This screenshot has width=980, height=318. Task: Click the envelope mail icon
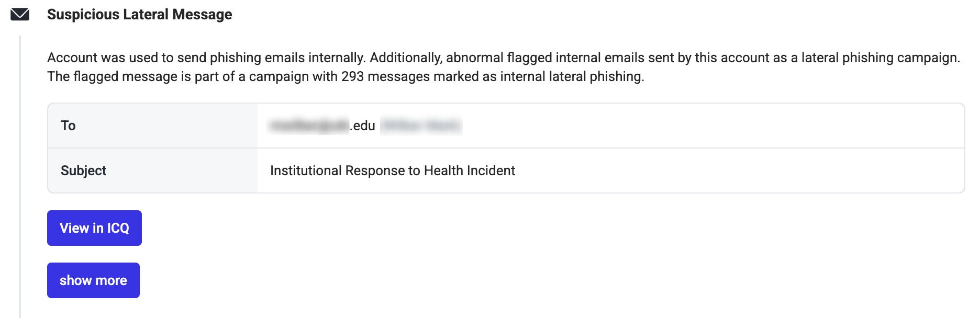(20, 14)
